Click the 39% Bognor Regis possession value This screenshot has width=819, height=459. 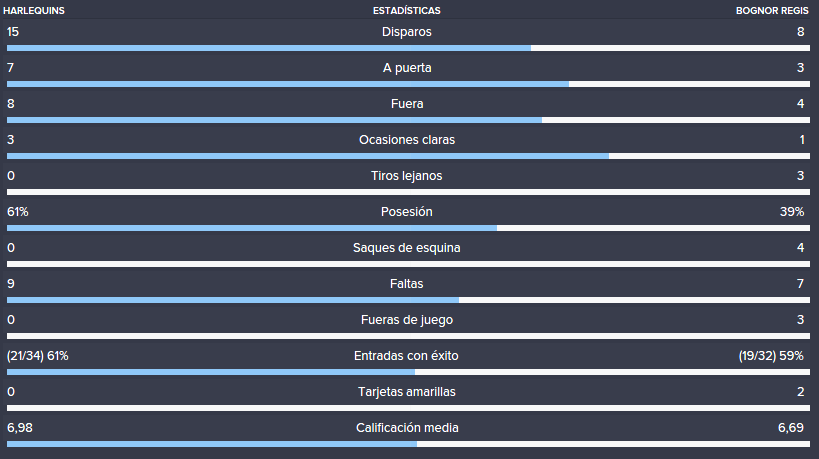[792, 212]
